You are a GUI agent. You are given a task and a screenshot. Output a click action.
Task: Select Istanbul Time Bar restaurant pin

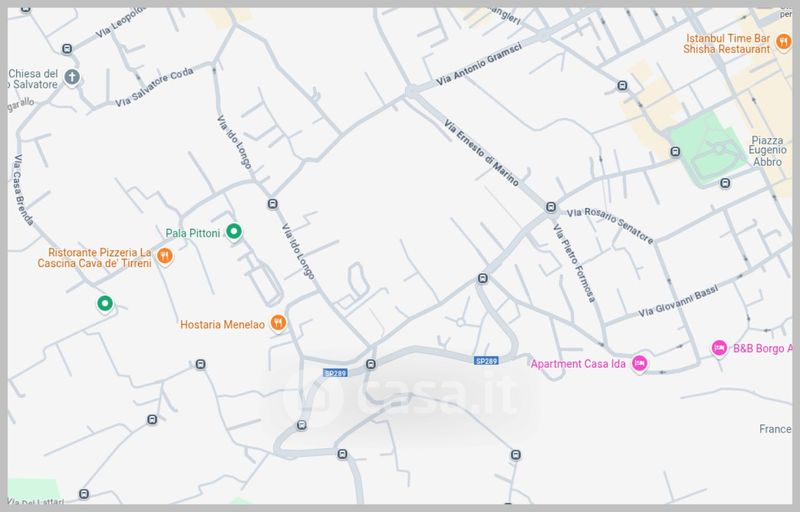coord(783,42)
